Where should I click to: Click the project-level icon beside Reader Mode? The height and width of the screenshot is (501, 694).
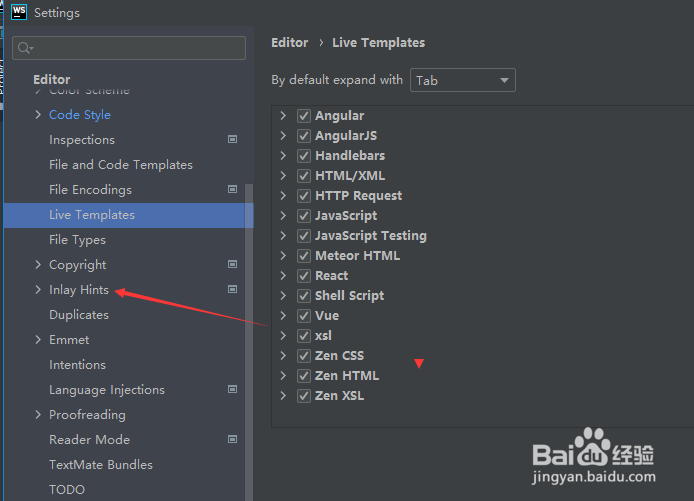(233, 440)
